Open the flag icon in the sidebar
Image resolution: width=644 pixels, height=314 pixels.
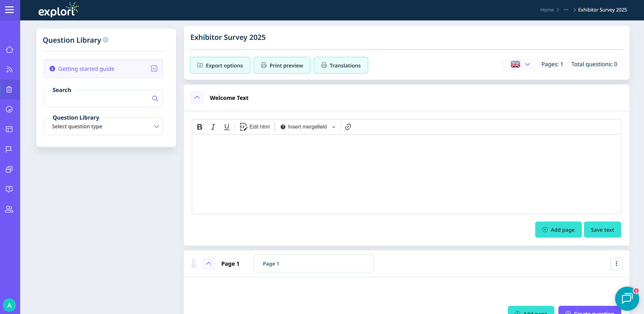pyautogui.click(x=9, y=149)
